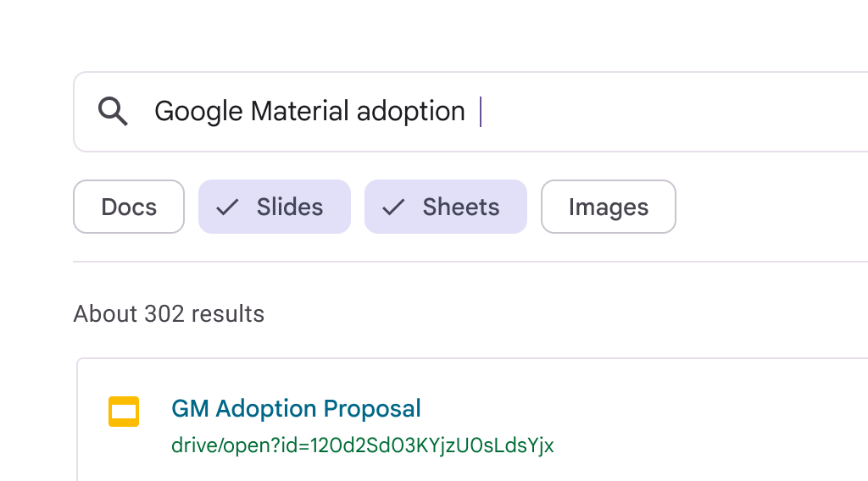Click the drive/open?id green URL link

tap(362, 445)
